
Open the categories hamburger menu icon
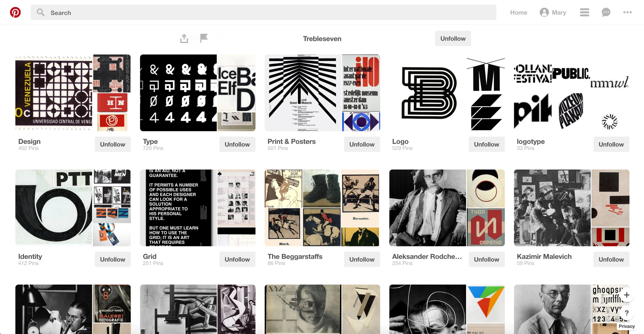(584, 12)
